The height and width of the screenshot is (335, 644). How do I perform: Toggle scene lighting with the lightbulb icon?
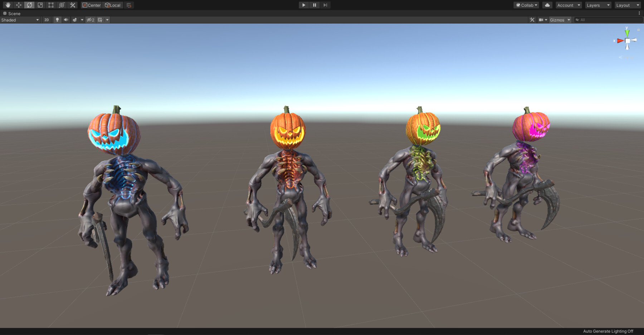tap(57, 20)
